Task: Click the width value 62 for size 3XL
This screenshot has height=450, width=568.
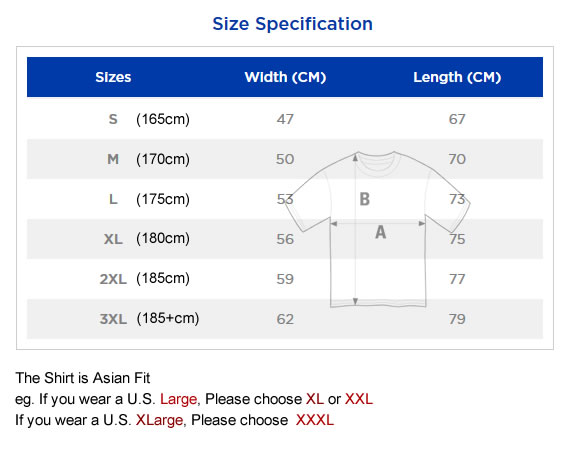Action: [285, 319]
